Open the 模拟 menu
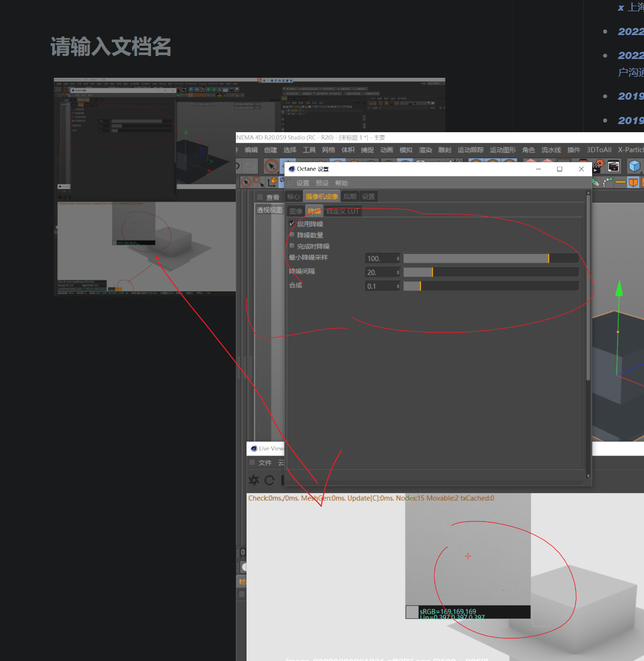The width and height of the screenshot is (644, 661). click(406, 150)
